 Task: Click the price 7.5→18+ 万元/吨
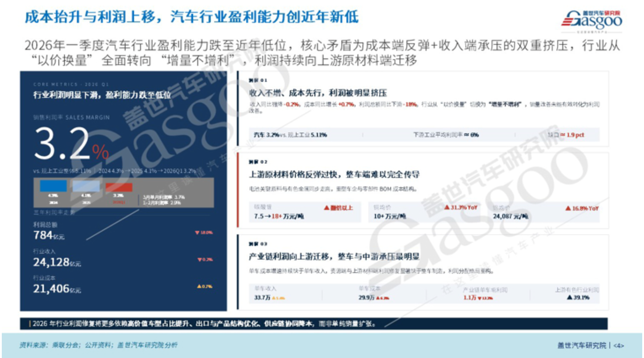click(279, 216)
